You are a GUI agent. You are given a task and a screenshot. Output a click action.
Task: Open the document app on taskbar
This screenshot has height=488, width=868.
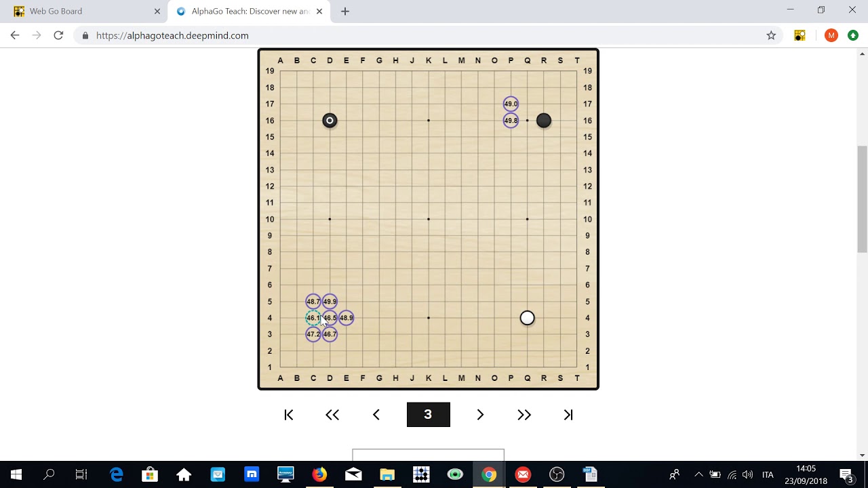[x=590, y=474]
